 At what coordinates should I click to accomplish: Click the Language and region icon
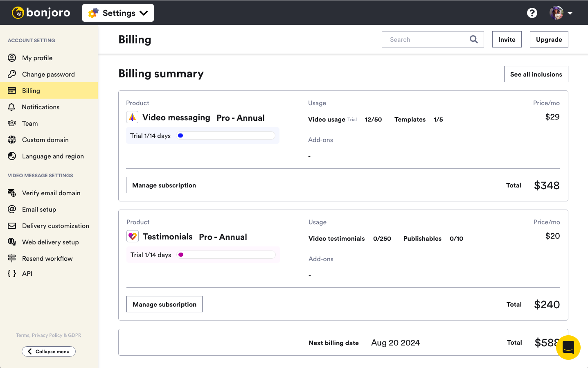(12, 156)
